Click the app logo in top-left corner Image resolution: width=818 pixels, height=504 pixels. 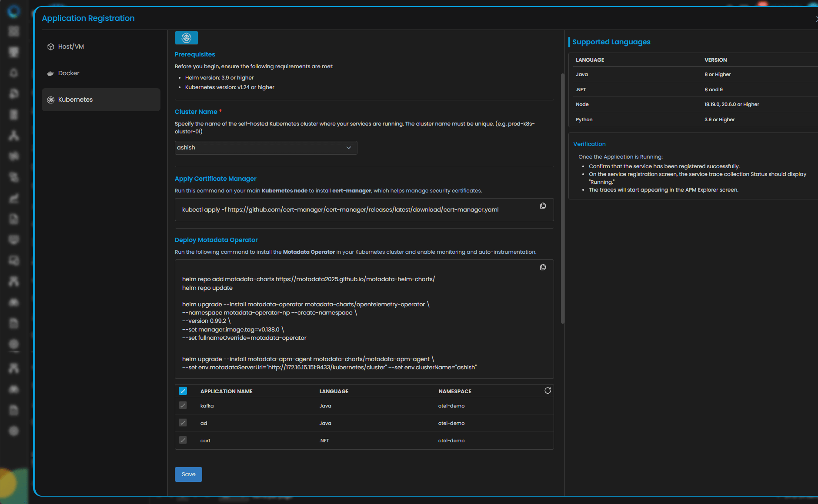(14, 11)
